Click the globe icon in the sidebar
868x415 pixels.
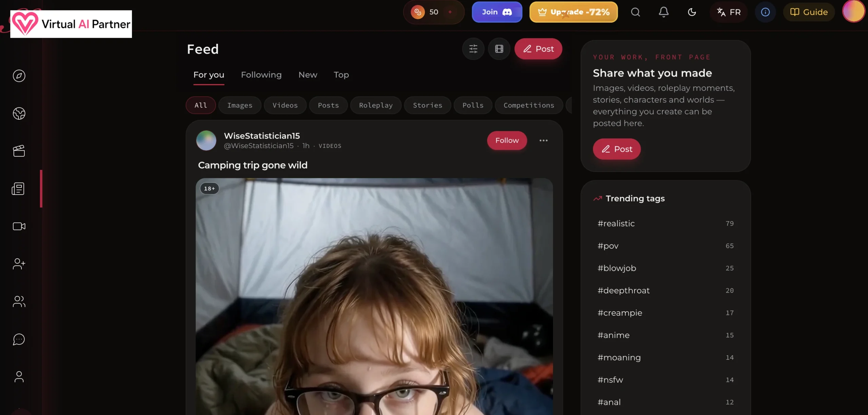[19, 113]
